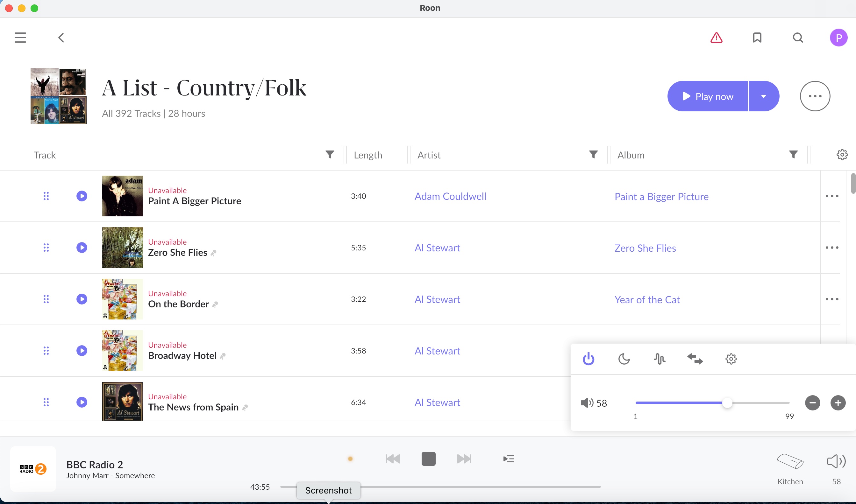Image resolution: width=856 pixels, height=504 pixels.
Task: Toggle the sleep moon icon
Action: tap(624, 359)
